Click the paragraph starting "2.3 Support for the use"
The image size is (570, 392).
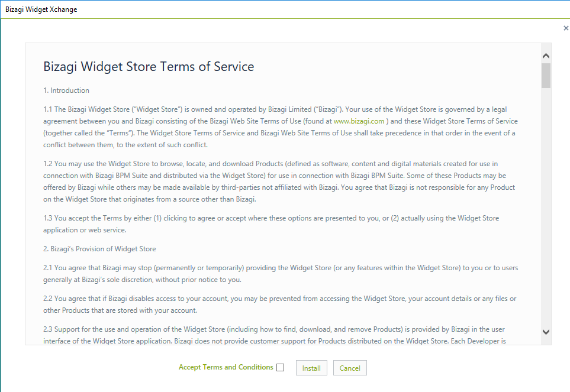tap(275, 335)
